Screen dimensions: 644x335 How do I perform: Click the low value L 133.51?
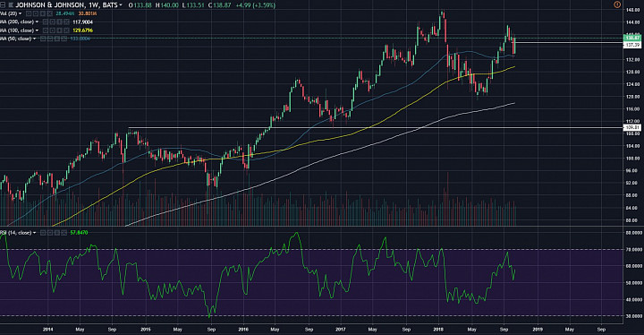point(193,5)
